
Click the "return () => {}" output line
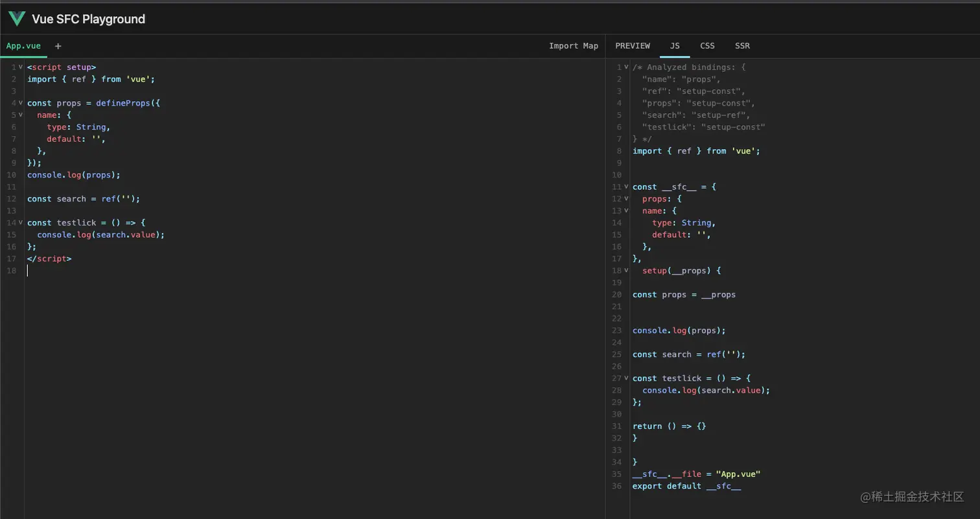670,426
